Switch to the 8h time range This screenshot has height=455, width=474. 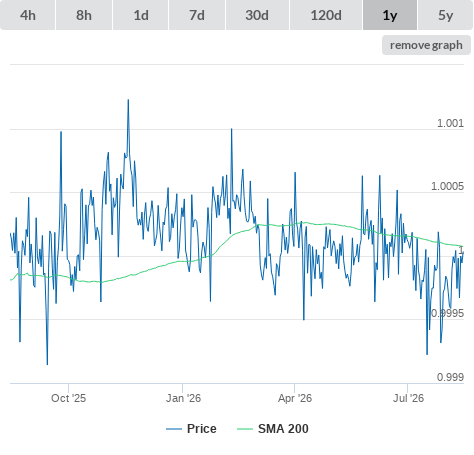84,15
